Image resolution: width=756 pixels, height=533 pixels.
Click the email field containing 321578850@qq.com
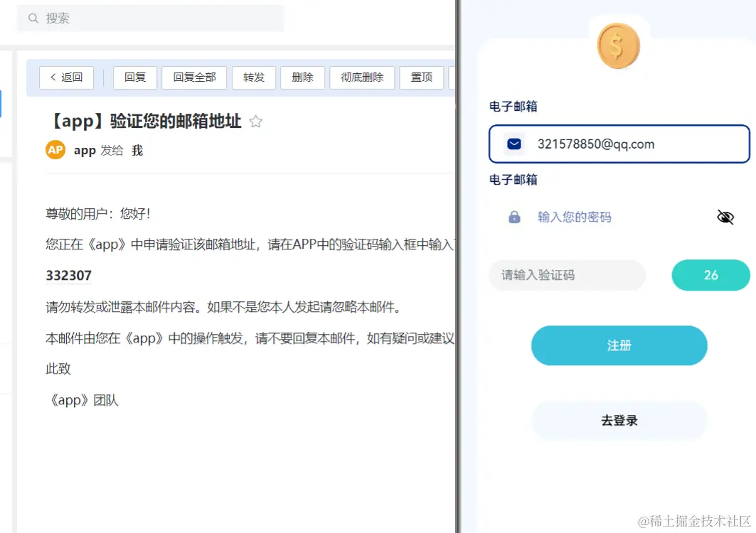[x=619, y=144]
